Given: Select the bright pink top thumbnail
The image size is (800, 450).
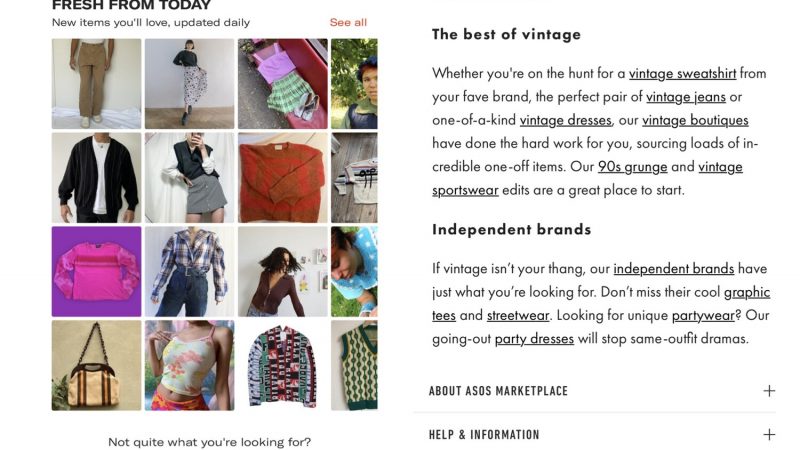Looking at the screenshot, I should tap(97, 271).
